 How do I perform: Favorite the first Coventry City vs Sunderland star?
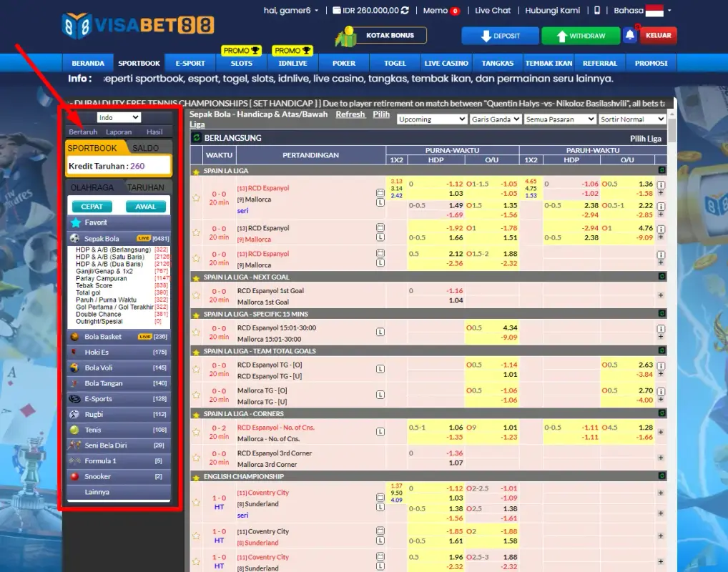click(196, 503)
